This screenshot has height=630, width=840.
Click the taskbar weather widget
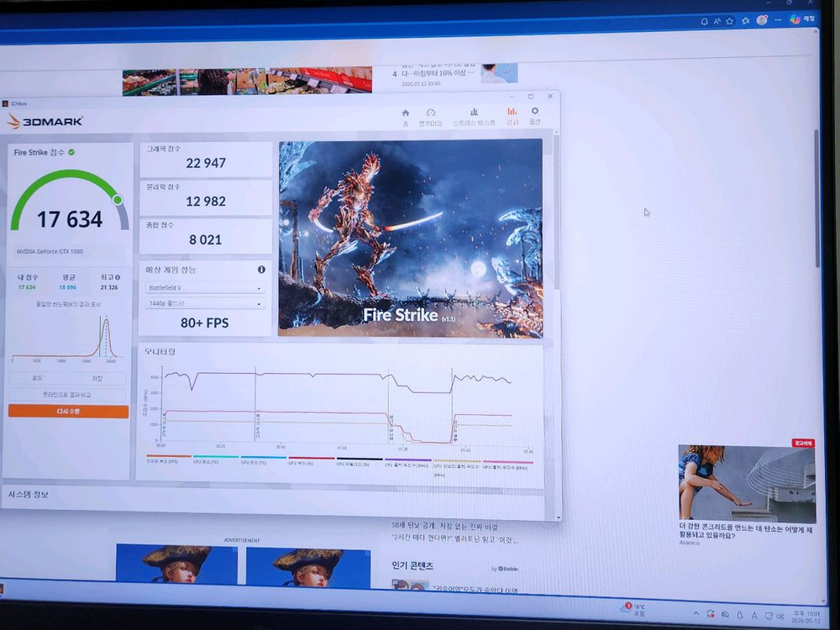(633, 609)
